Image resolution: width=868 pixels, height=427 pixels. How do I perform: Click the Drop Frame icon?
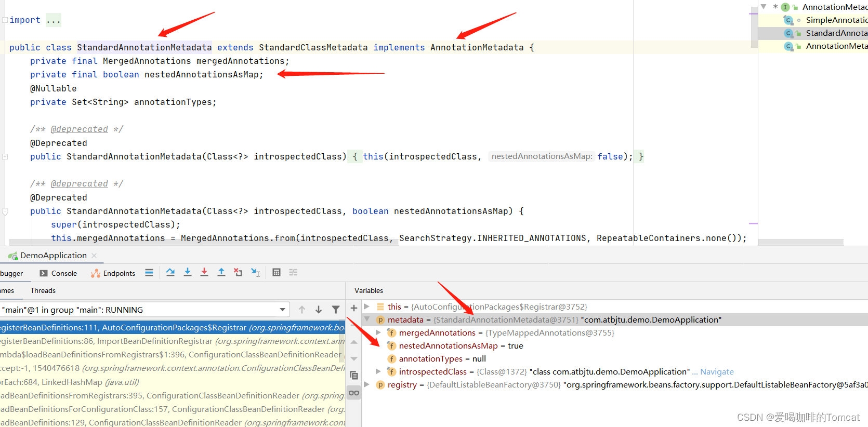(238, 273)
